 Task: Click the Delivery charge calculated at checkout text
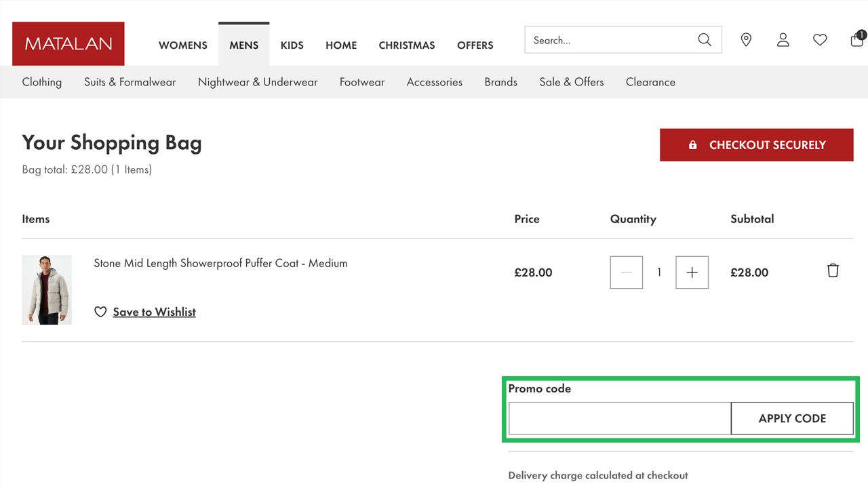point(598,475)
